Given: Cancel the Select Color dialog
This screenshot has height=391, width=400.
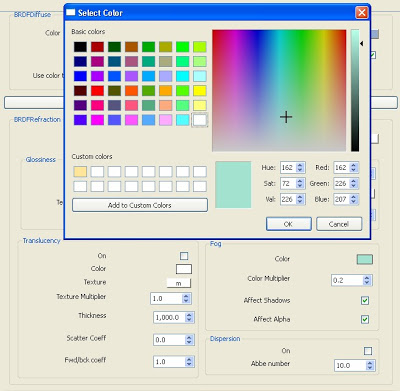Looking at the screenshot, I should [x=339, y=224].
